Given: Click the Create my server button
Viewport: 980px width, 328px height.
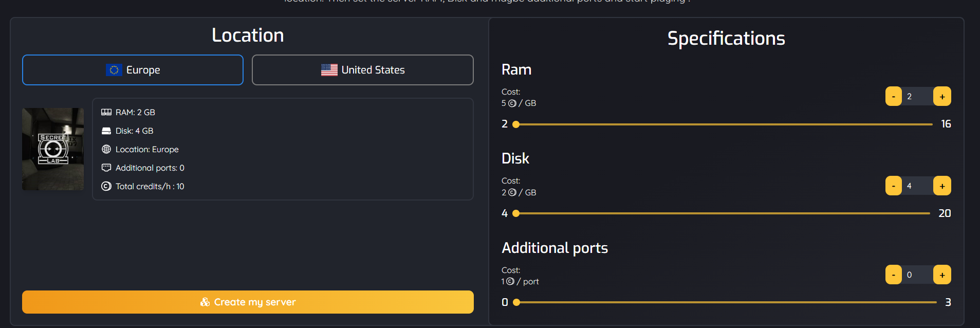Looking at the screenshot, I should coord(248,302).
